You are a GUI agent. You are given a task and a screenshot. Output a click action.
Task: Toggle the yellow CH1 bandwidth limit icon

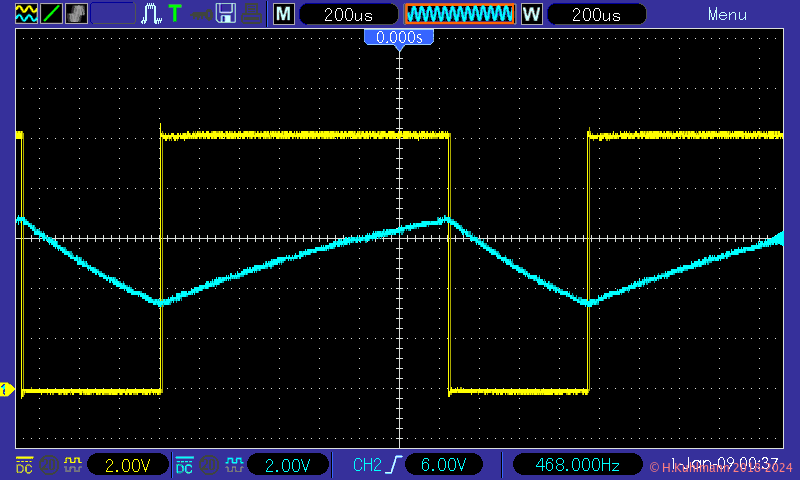click(x=46, y=465)
